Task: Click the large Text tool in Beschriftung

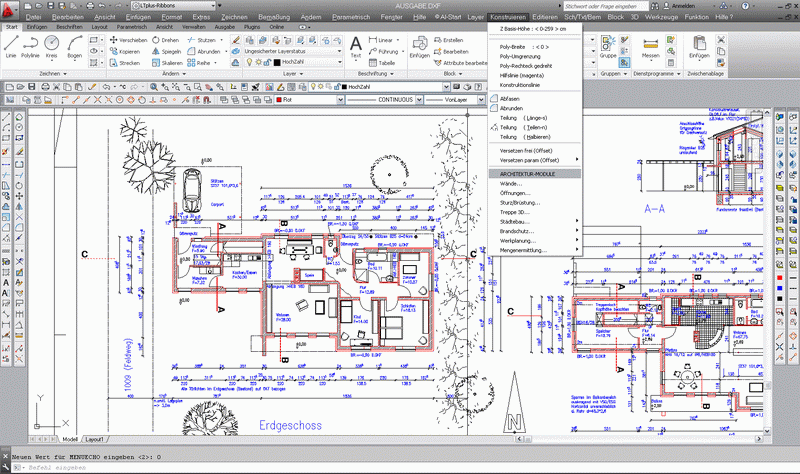Action: (x=356, y=47)
